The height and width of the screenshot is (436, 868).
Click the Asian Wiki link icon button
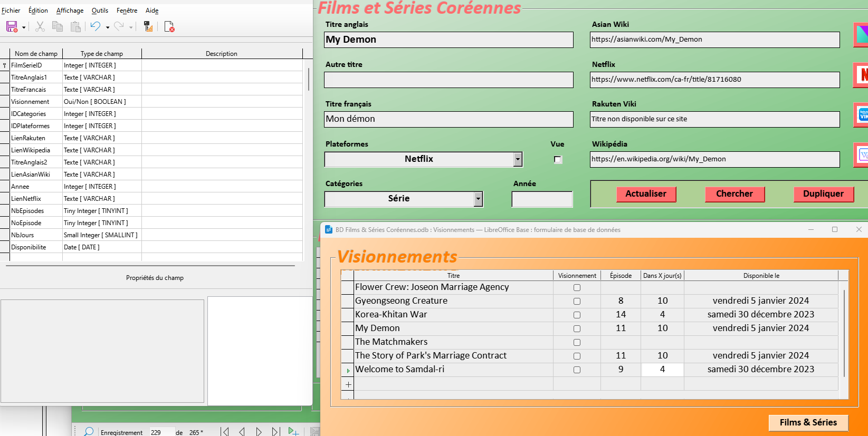click(861, 35)
